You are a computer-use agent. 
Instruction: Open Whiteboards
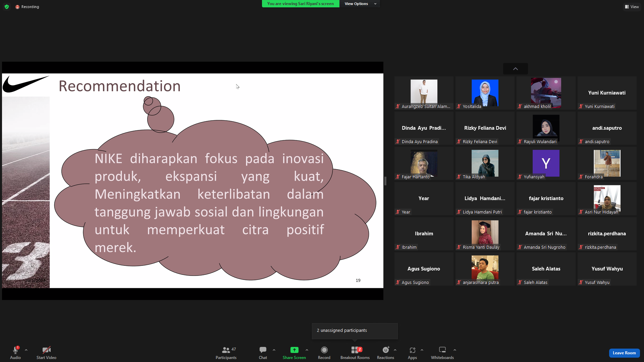point(442,353)
